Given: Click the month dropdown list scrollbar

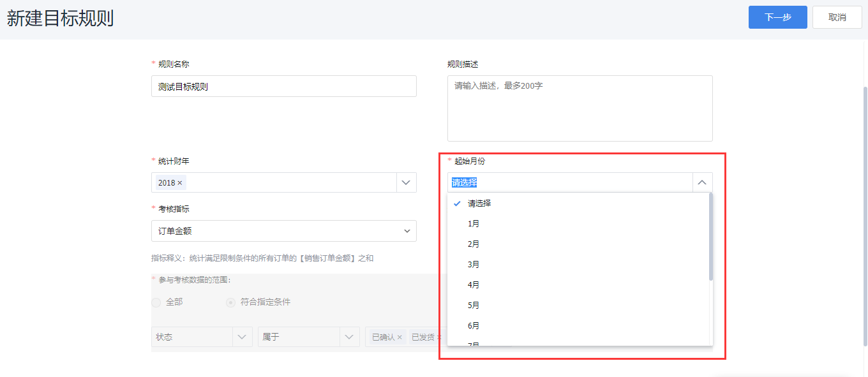Looking at the screenshot, I should (x=711, y=237).
